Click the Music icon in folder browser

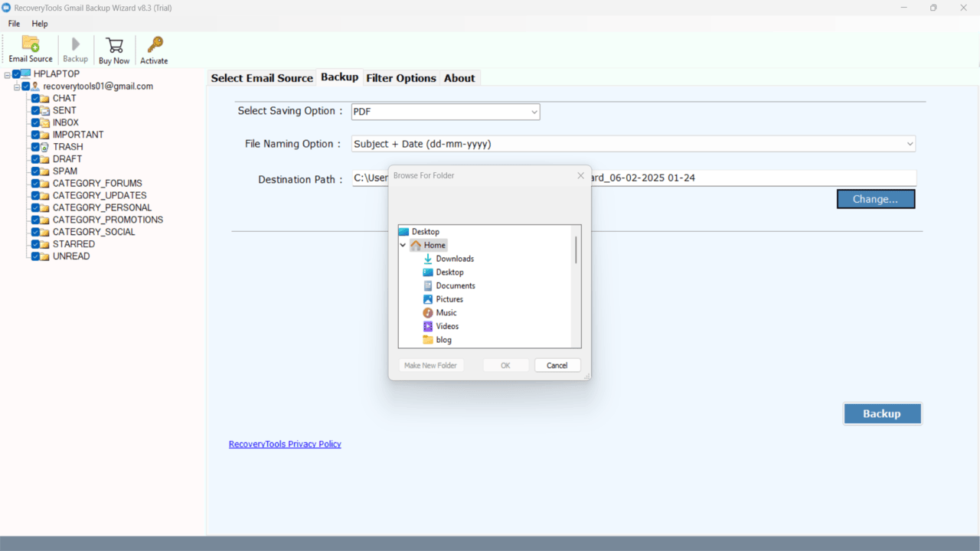tap(428, 312)
